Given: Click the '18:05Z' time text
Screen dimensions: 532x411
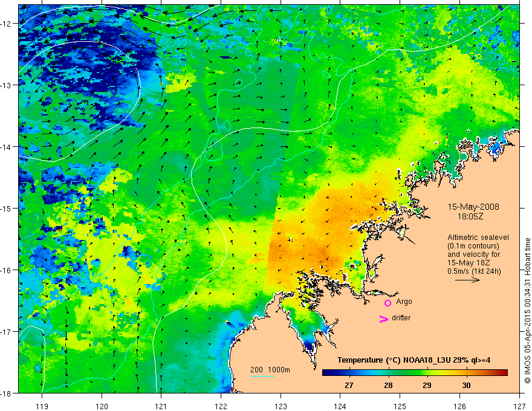Looking at the screenshot, I should 470,216.
